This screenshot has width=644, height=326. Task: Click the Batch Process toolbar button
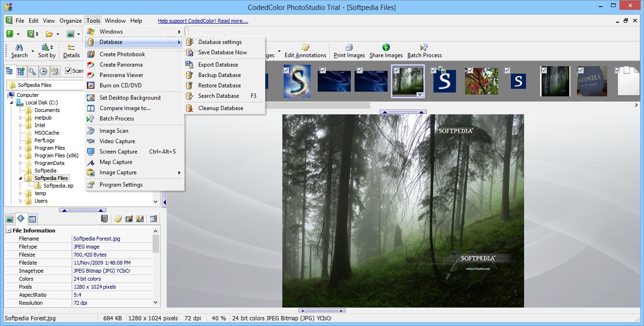click(x=424, y=51)
